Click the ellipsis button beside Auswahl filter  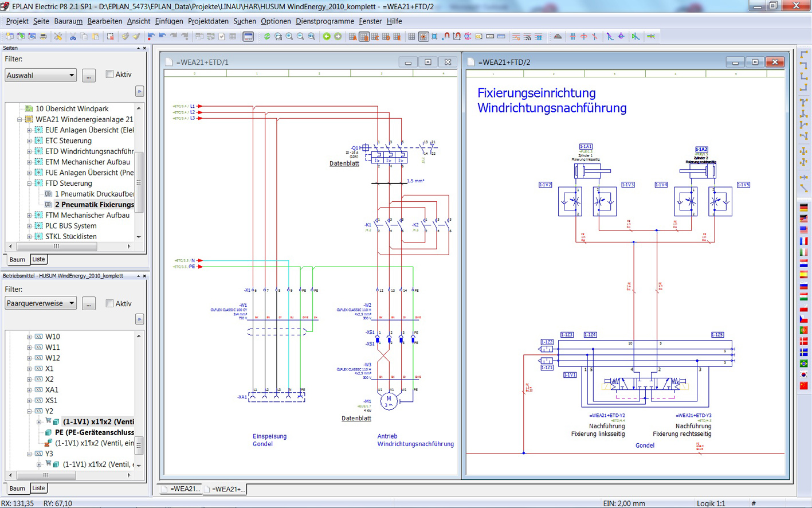(x=89, y=75)
